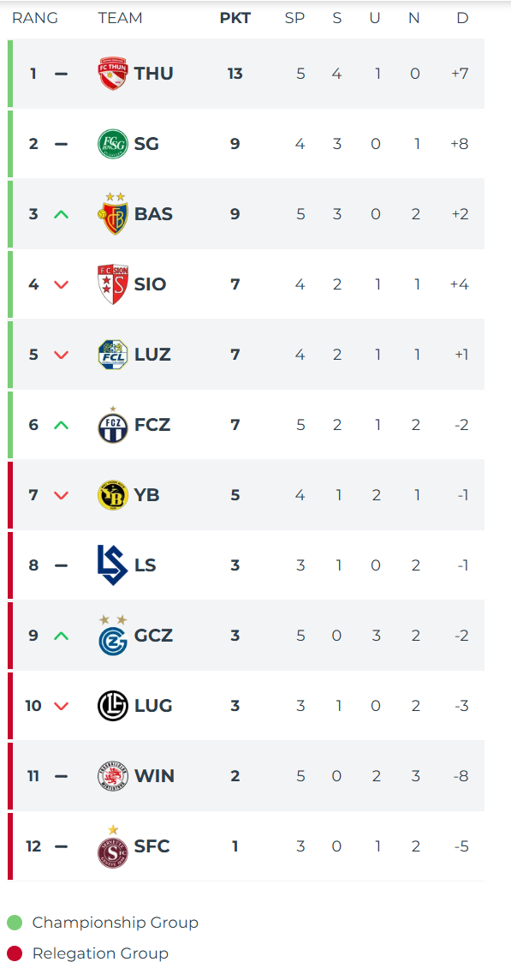
Task: Click red down arrow beside SIO
Action: click(x=61, y=284)
